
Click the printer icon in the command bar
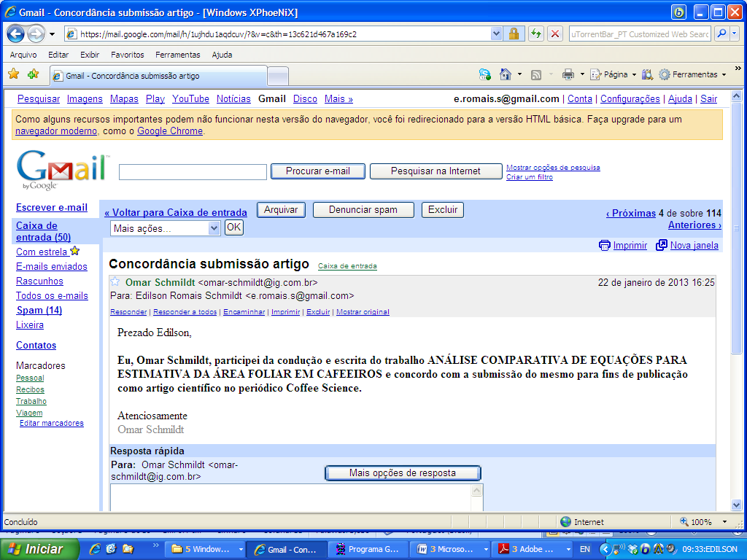tap(568, 74)
